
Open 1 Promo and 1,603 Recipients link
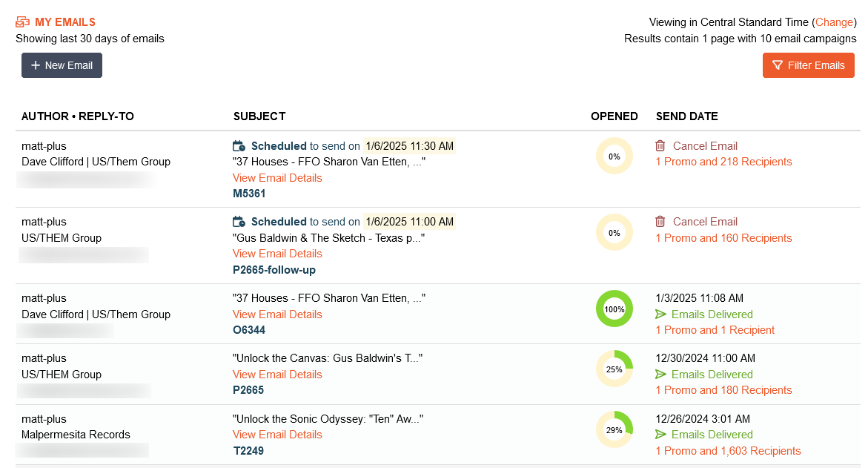click(728, 451)
